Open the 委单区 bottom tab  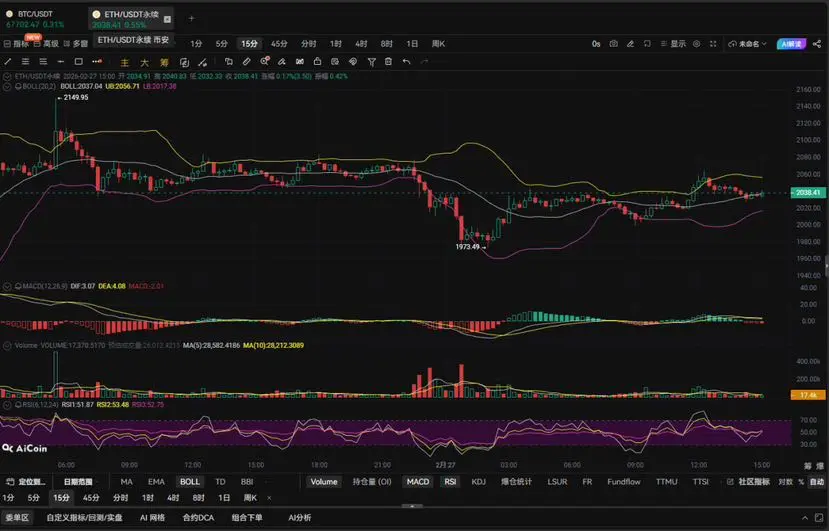coord(17,517)
